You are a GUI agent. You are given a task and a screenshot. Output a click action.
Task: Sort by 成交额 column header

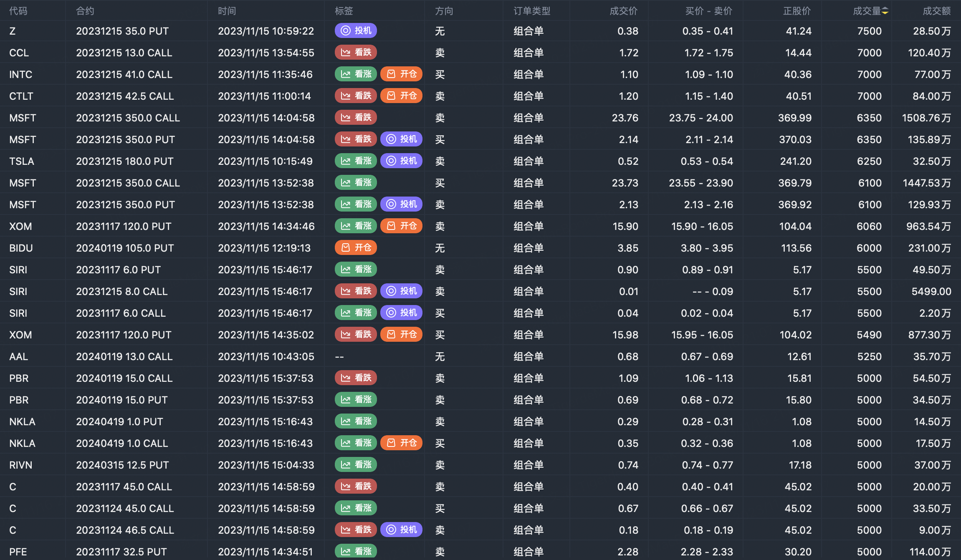click(936, 11)
